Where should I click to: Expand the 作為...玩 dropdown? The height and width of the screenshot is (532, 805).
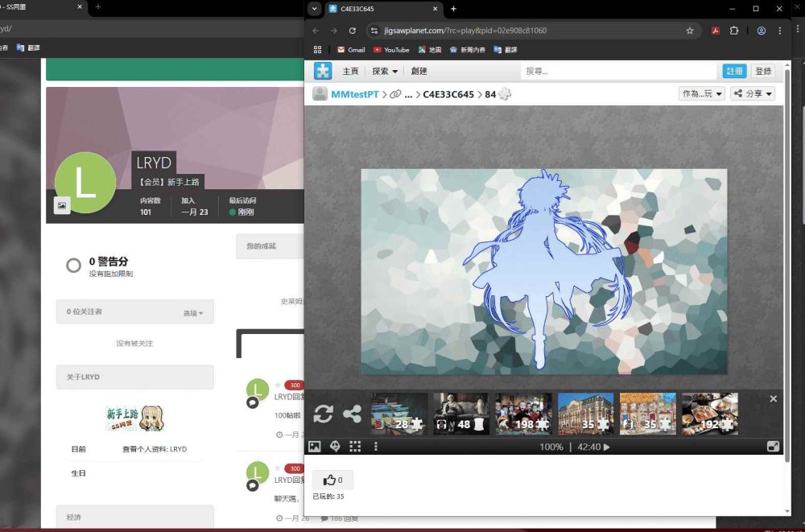click(702, 93)
